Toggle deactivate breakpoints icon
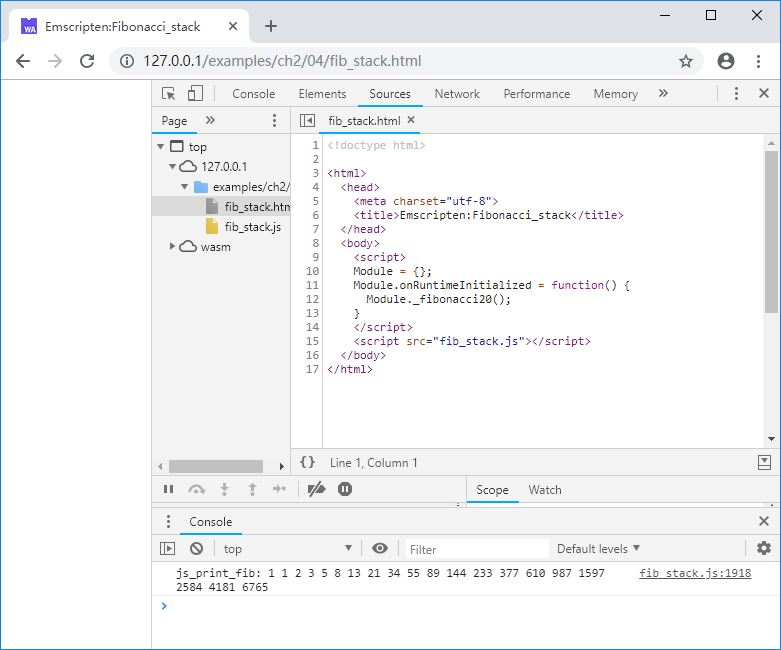 tap(316, 489)
